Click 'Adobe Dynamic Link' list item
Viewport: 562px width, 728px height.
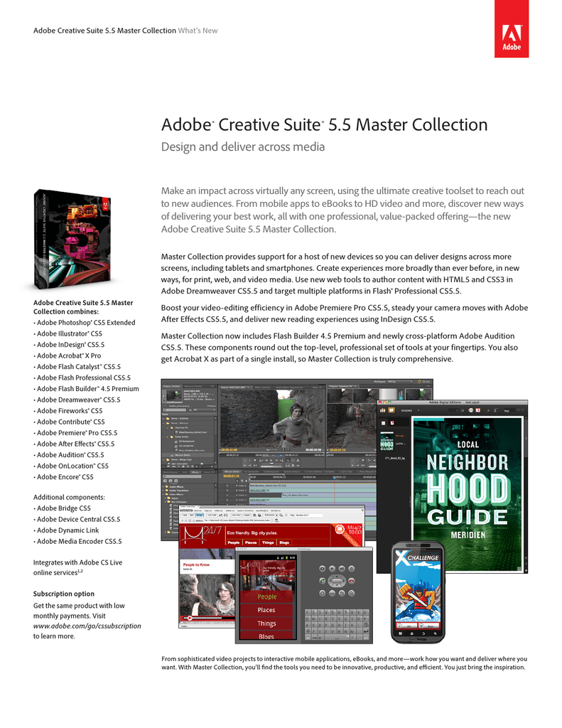(67, 530)
